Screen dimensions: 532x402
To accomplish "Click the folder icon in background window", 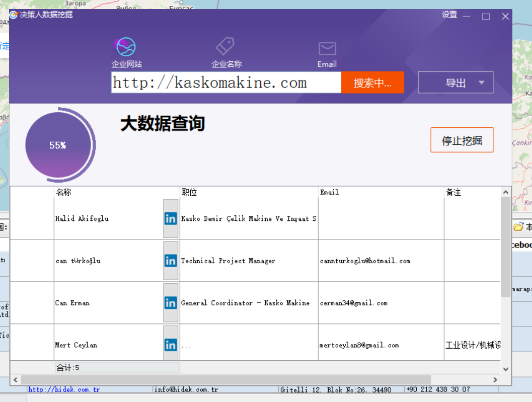I will 518,226.
